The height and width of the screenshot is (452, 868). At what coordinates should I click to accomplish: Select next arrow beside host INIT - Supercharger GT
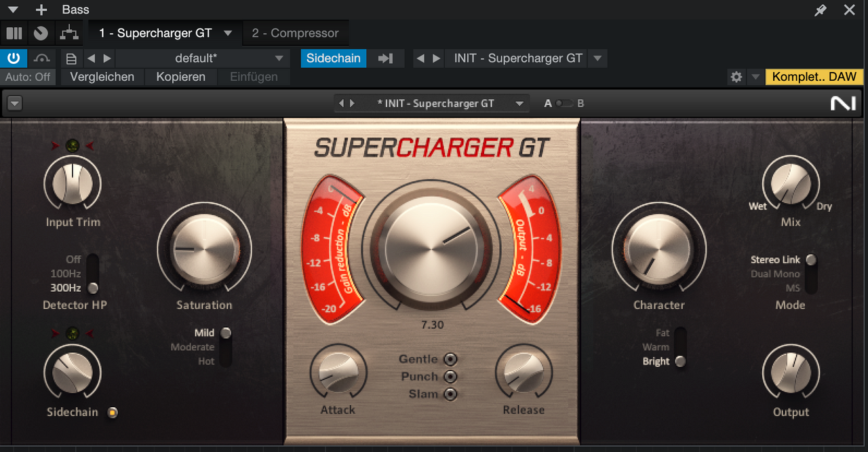point(437,58)
